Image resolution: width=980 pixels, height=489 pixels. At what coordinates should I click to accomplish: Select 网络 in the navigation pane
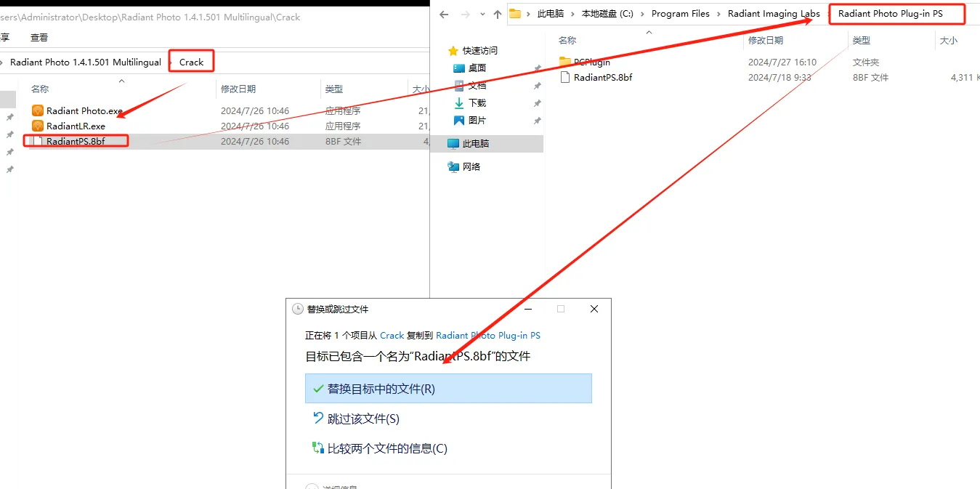(x=471, y=167)
